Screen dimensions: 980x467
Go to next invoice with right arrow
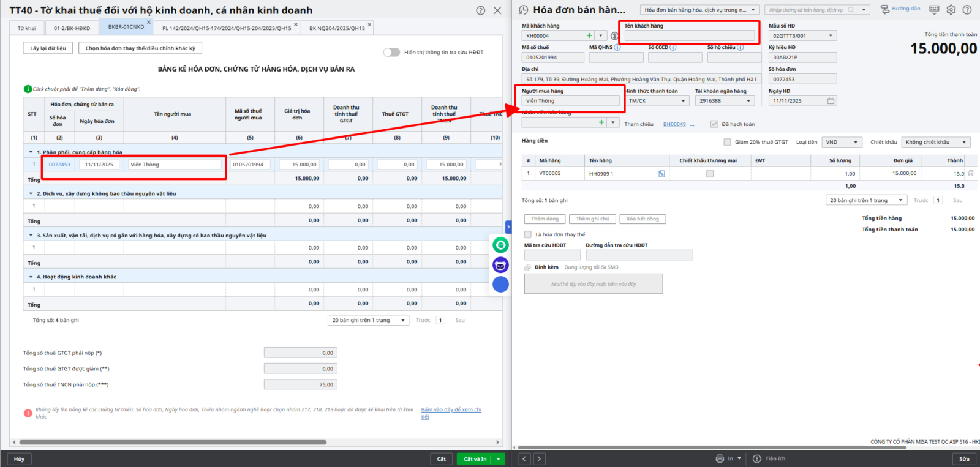(539, 458)
